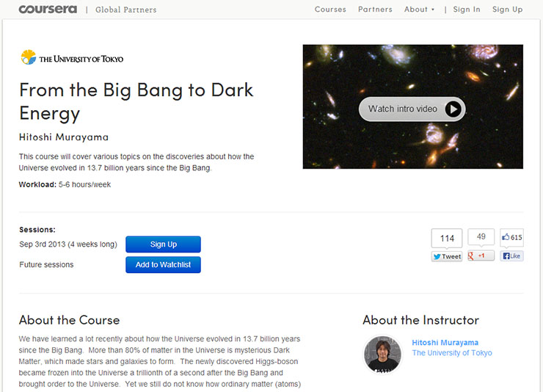Click the Facebook Like button
Viewport: 543px width, 392px height.
[x=511, y=256]
